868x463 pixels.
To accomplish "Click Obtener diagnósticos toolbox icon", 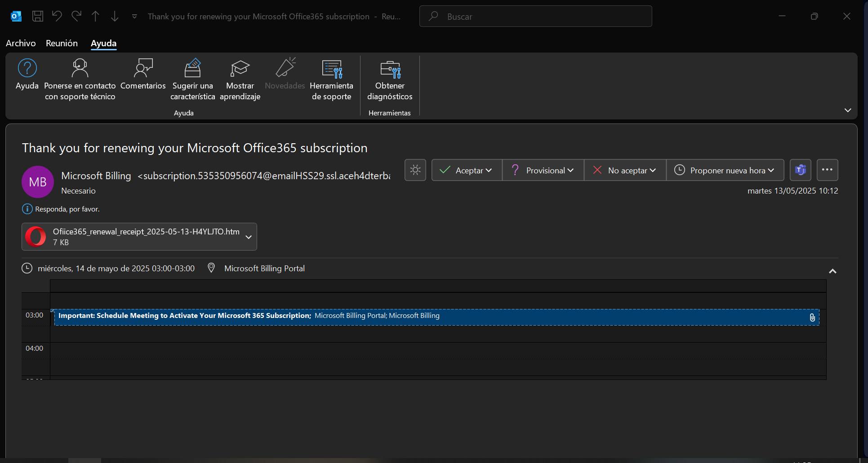I will (390, 69).
